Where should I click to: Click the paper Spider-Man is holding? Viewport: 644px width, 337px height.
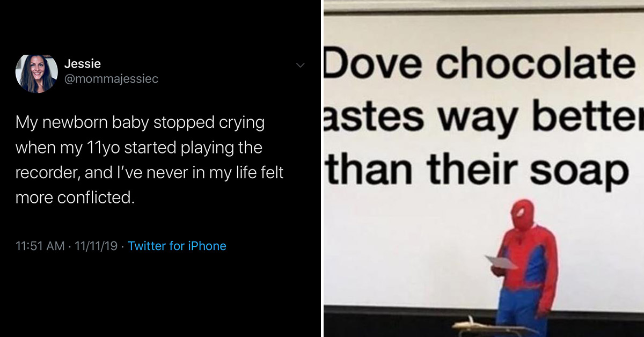(x=502, y=261)
